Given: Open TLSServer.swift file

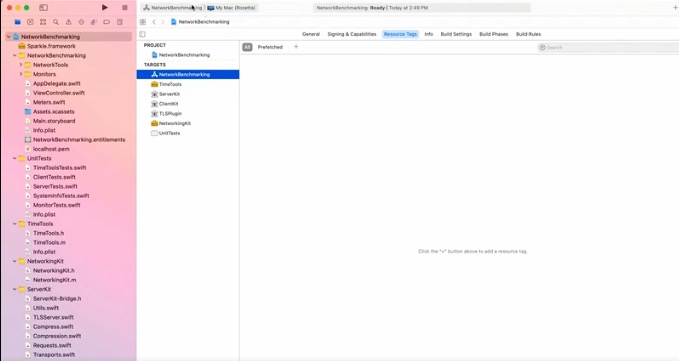Looking at the screenshot, I should pos(49,317).
